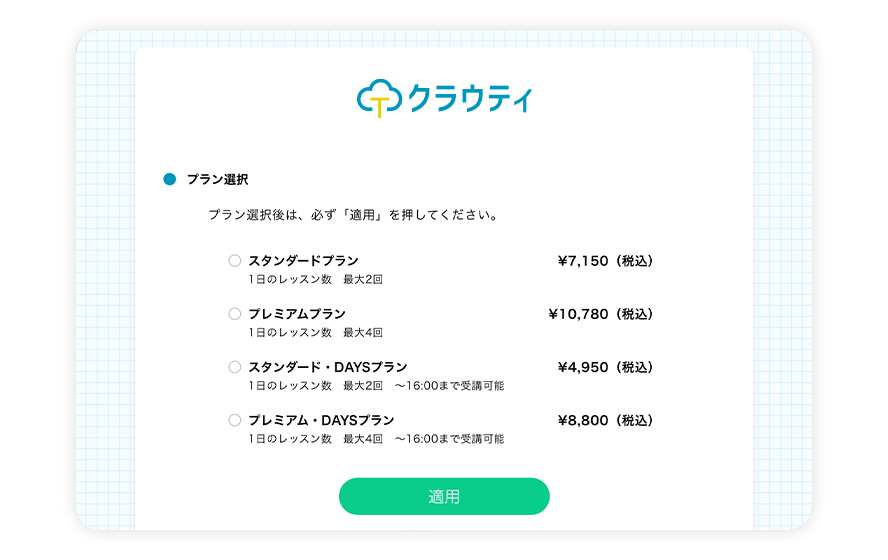Click the blue bullet beside プラン選択

point(169,179)
